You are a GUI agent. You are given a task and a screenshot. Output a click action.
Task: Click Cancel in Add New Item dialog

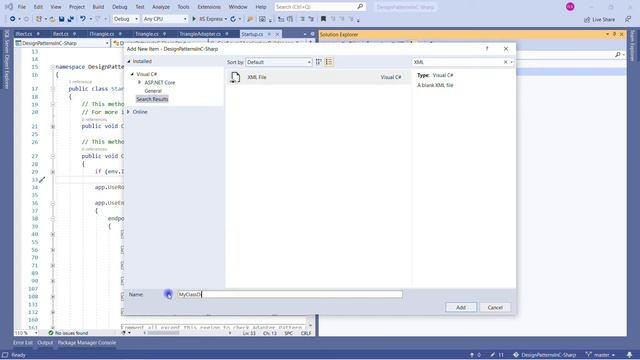click(495, 307)
